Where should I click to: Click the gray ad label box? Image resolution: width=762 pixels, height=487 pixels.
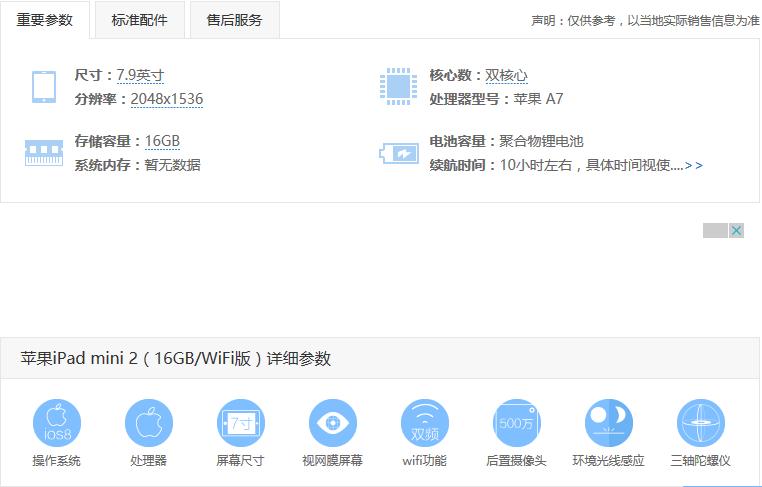pos(715,230)
